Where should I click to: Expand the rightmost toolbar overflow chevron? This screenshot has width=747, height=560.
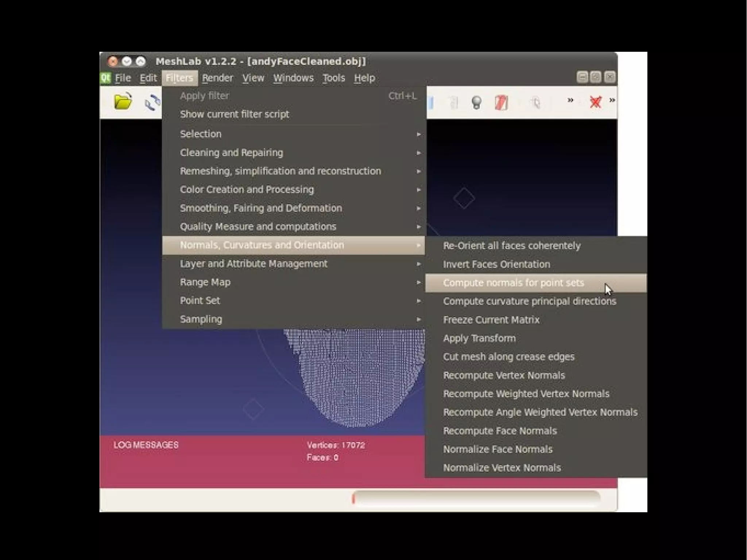(x=612, y=100)
